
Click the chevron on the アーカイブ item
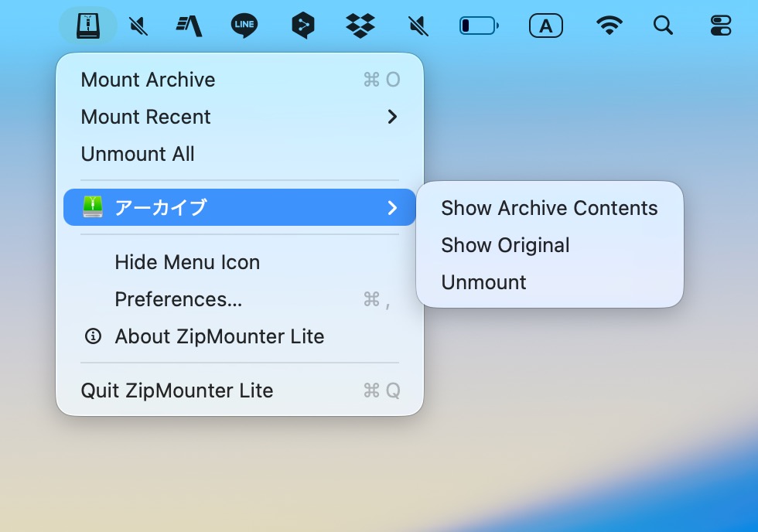coord(392,207)
